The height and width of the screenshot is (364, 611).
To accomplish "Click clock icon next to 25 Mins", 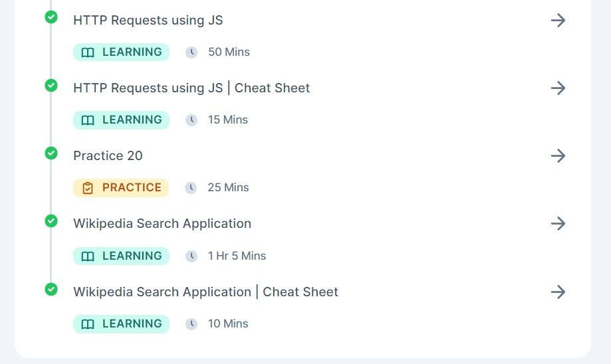I will pyautogui.click(x=191, y=187).
